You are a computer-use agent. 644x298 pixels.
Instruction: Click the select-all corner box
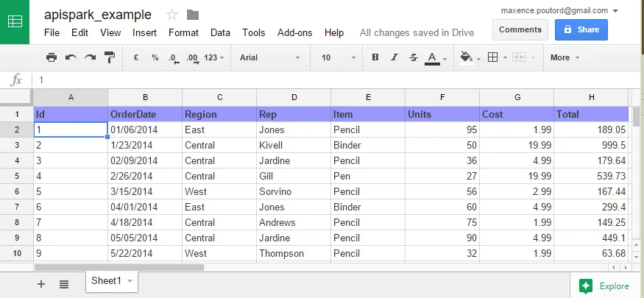pos(16,97)
